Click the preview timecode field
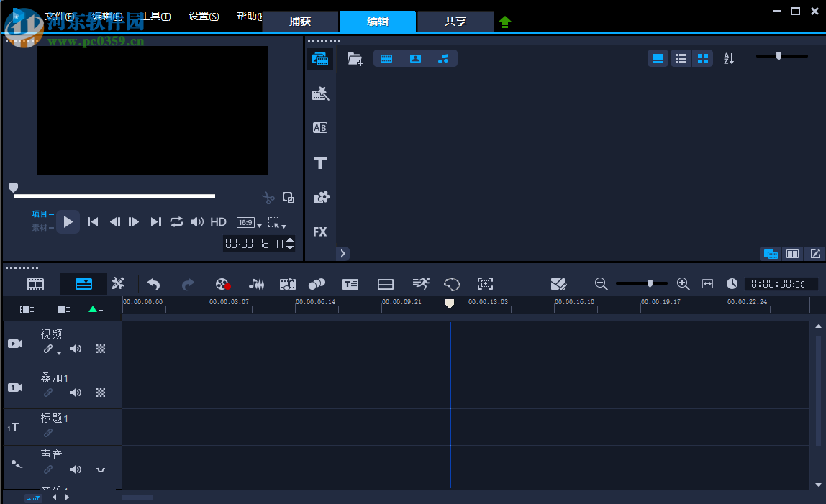Viewport: 826px width, 504px height. [255, 244]
